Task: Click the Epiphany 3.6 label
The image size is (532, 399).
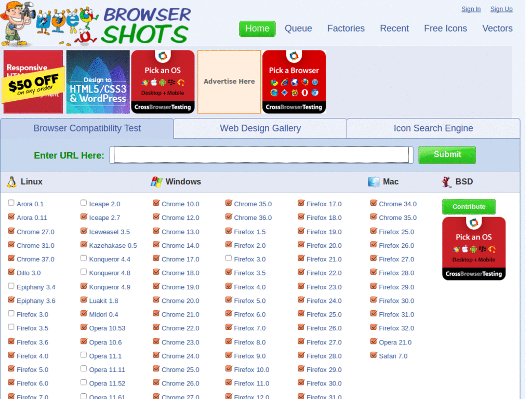Action: (36, 301)
